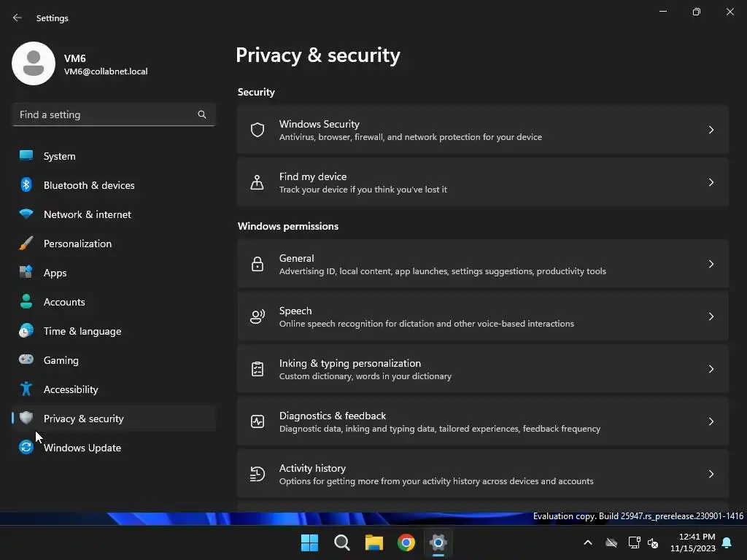This screenshot has width=747, height=560.
Task: Select Apps in the sidebar
Action: [x=114, y=273]
